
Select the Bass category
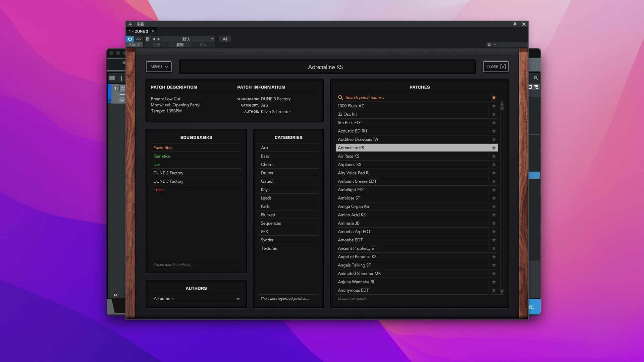(x=265, y=156)
